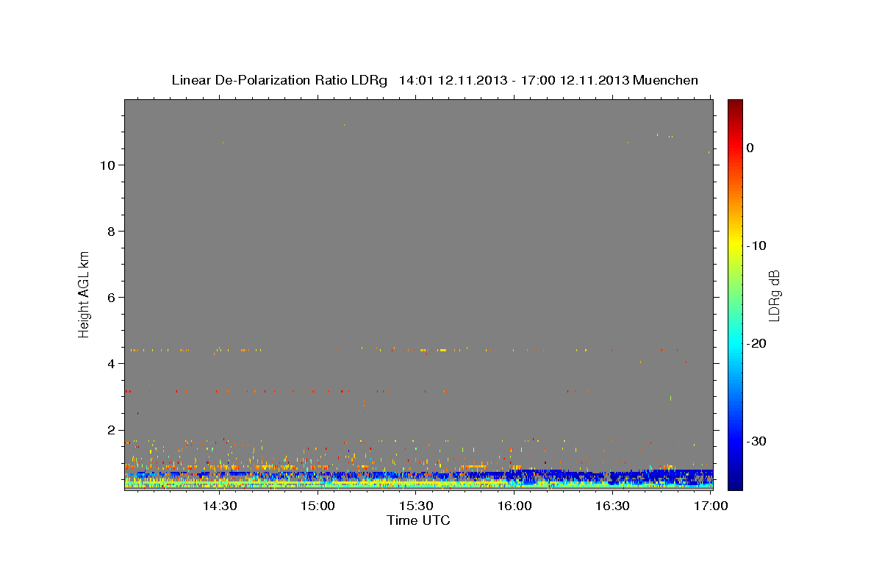The height and width of the screenshot is (588, 882).
Task: Click the "15:30" time tick label
Action: (x=416, y=506)
